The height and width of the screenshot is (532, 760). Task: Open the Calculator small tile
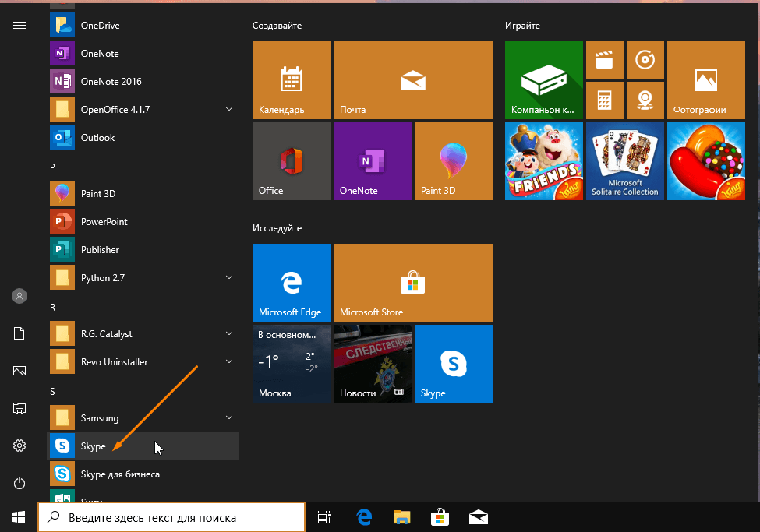604,100
